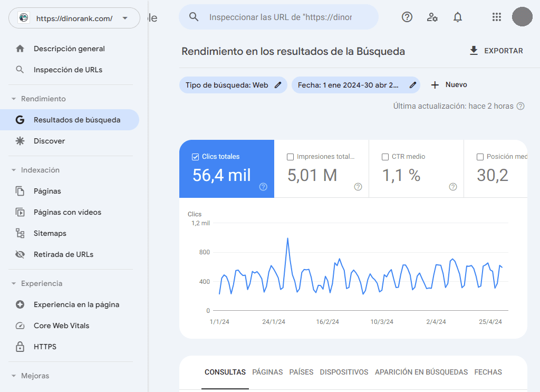
Task: Open the DISPOSITIVOS tab
Action: [344, 372]
